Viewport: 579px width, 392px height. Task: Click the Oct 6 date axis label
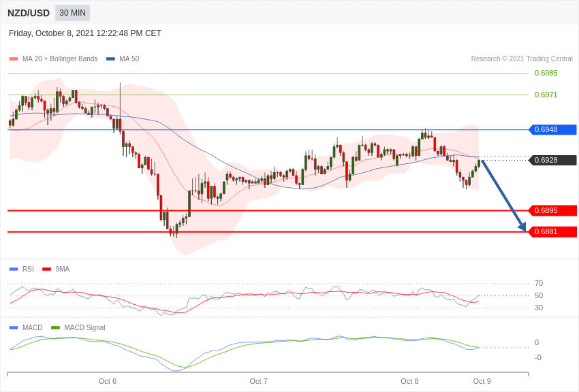click(x=108, y=381)
